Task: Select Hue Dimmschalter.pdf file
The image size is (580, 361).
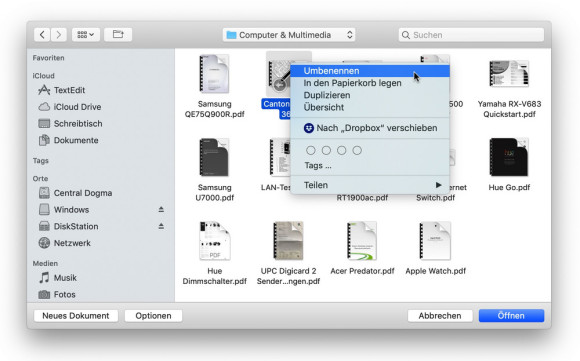Action: 215,253
